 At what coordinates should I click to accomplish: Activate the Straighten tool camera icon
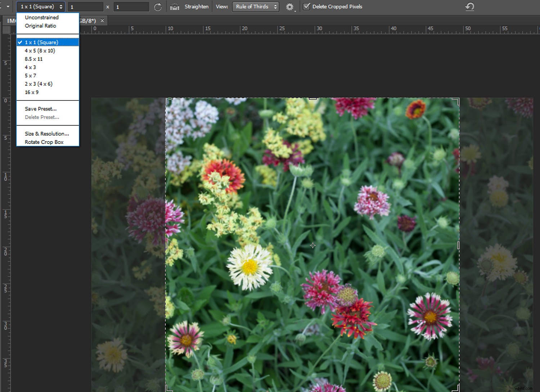[x=175, y=6]
